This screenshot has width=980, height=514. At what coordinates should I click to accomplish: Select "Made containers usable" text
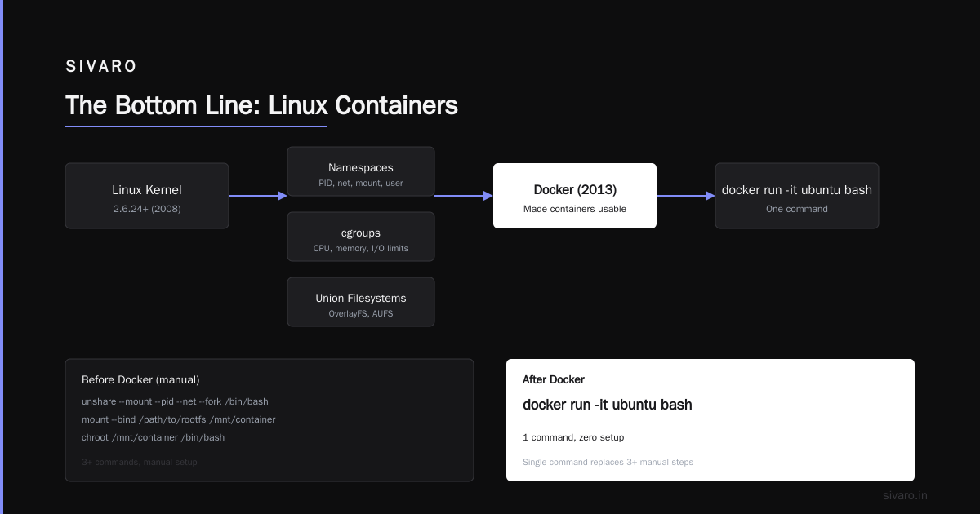pos(575,209)
